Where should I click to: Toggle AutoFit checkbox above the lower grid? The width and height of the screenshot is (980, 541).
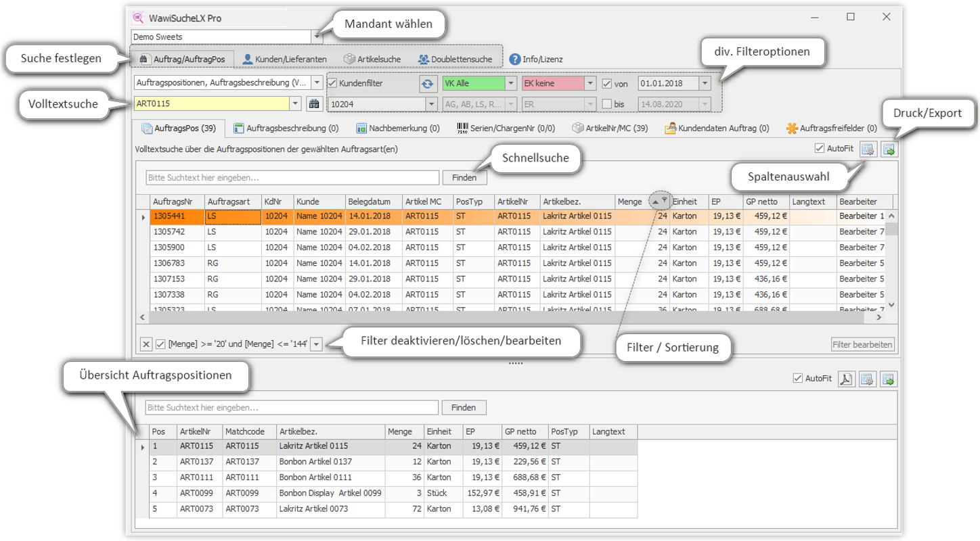coord(797,378)
